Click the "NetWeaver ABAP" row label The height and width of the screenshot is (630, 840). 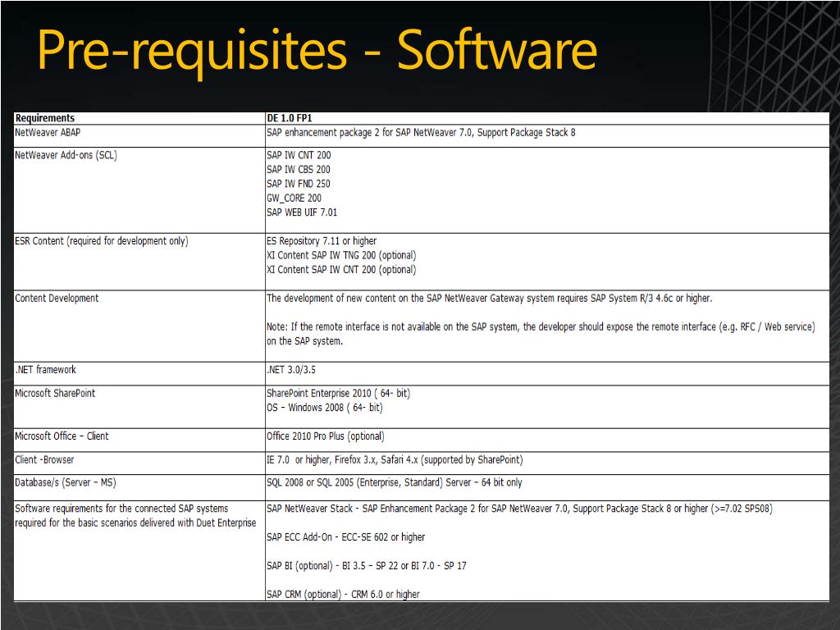tap(48, 132)
